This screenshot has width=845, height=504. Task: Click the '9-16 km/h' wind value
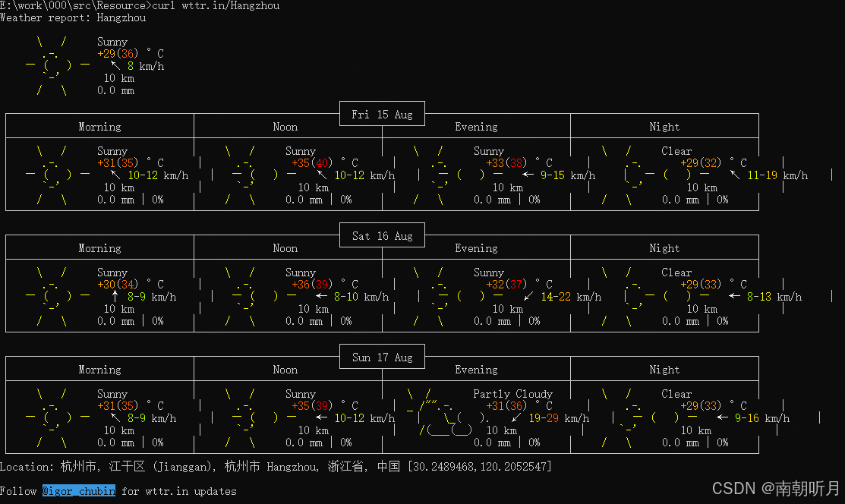click(x=762, y=418)
